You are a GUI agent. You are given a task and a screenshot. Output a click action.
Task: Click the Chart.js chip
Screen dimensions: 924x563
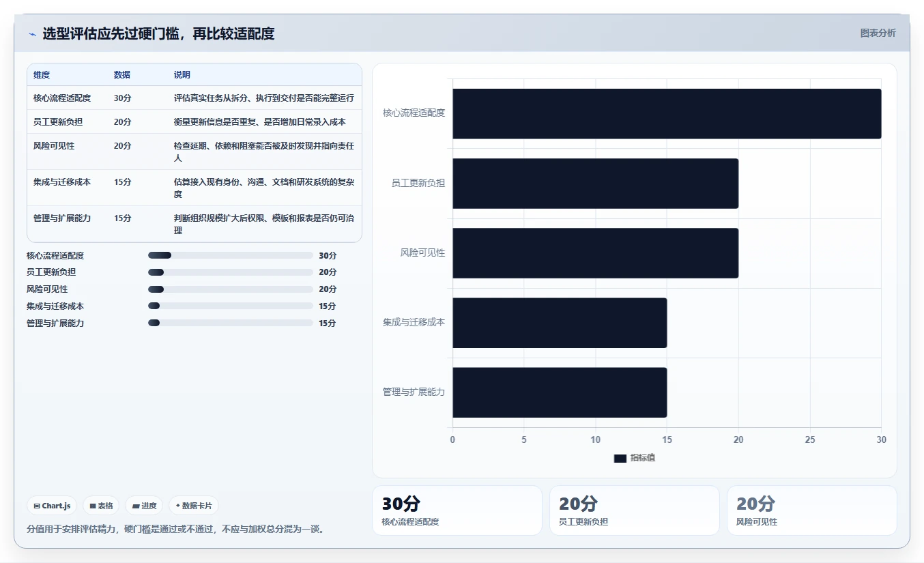click(52, 506)
